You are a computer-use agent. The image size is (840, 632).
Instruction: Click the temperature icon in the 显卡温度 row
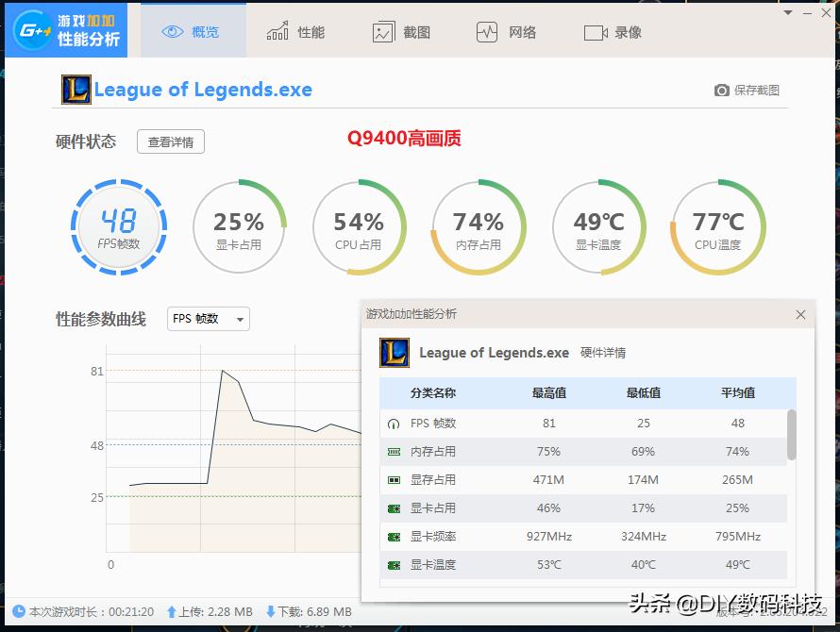395,564
